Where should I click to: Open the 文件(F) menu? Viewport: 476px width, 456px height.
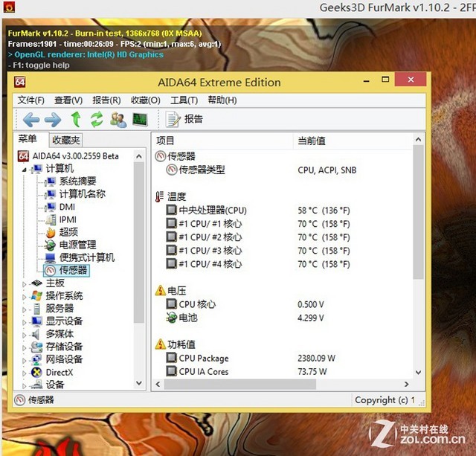tap(31, 100)
